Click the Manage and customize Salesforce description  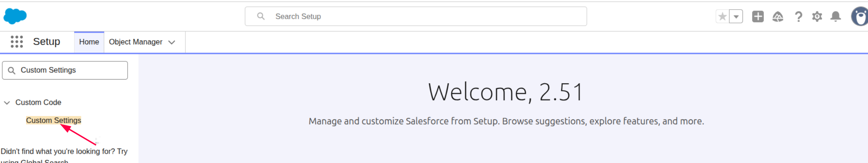tap(506, 121)
